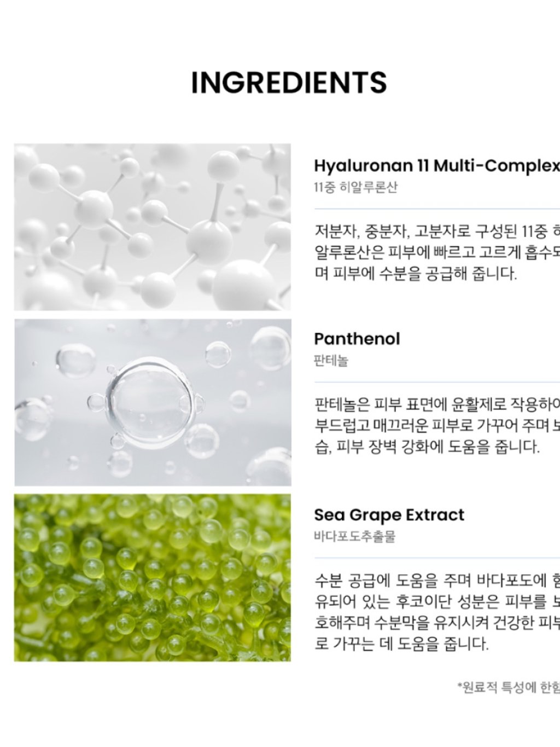Screen dimensions: 560x747
Task: Select the Hyaluronan 11 Multi-Complex title
Action: click(437, 166)
